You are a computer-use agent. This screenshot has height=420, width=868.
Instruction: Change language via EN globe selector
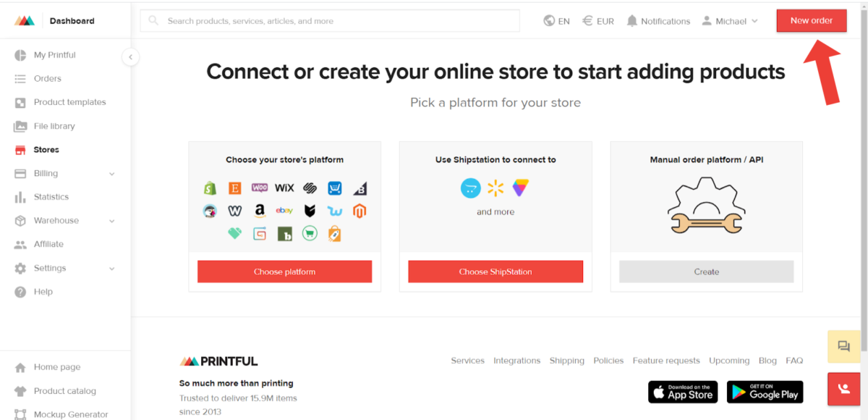pyautogui.click(x=557, y=21)
